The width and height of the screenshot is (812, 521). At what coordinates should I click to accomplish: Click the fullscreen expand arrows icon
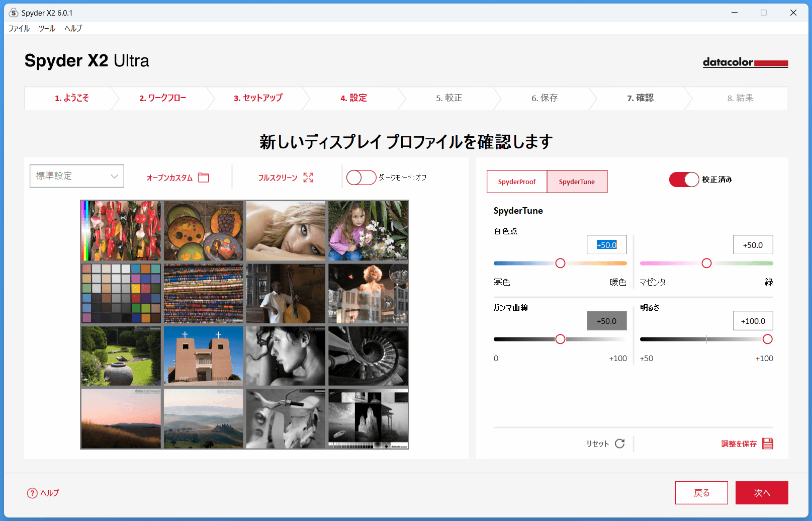308,178
